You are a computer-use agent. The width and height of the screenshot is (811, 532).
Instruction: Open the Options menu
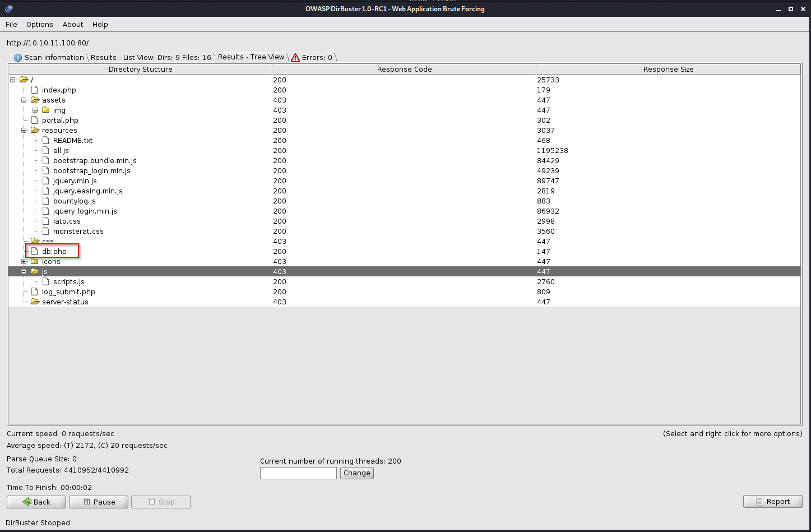point(40,25)
